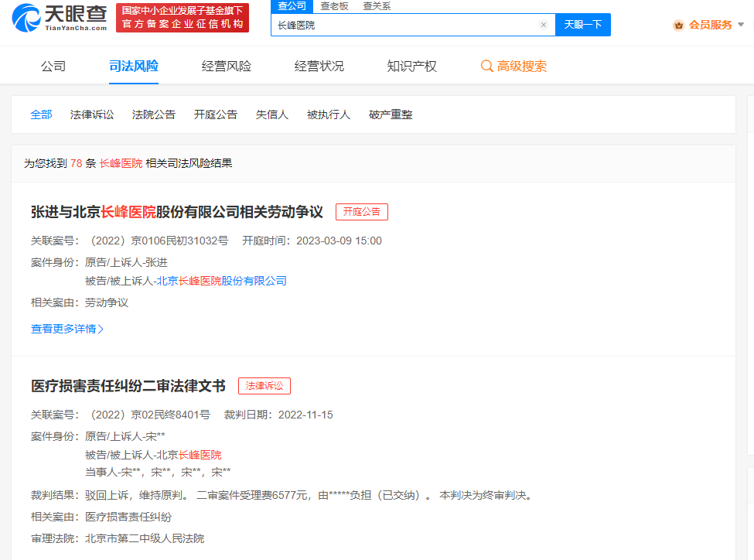Click the 天眼一下 search button

(x=582, y=25)
